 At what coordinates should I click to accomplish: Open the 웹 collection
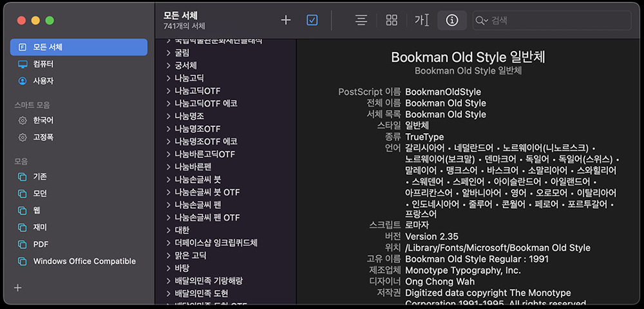79,211
